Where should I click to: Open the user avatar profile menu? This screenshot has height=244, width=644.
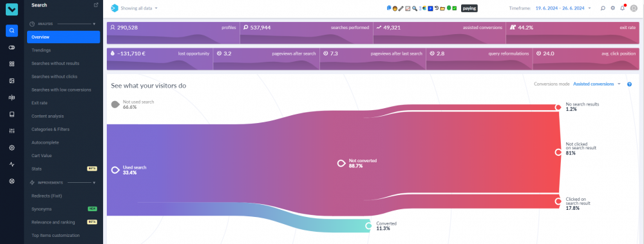click(634, 8)
